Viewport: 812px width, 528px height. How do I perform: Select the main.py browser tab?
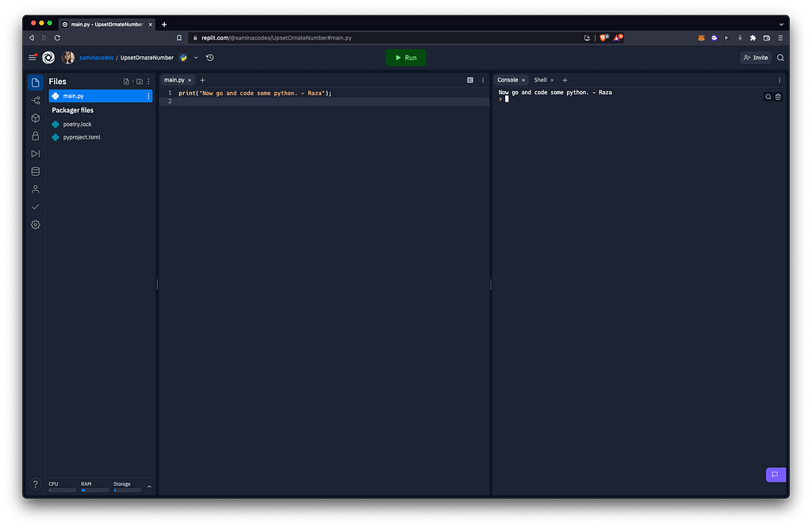107,25
